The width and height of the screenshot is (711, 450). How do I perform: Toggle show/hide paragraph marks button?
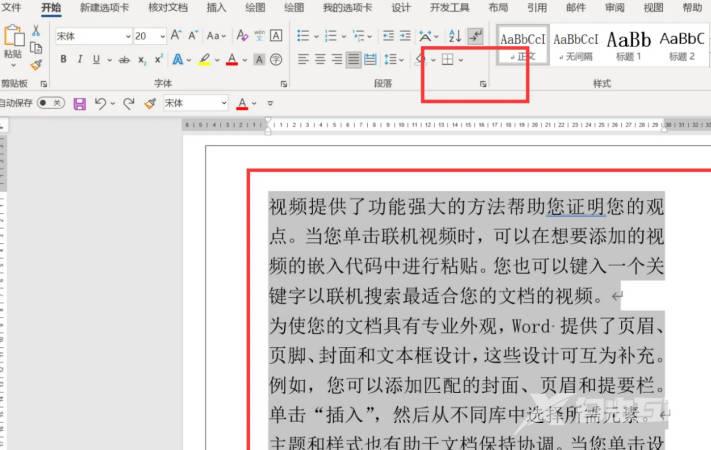coord(475,36)
